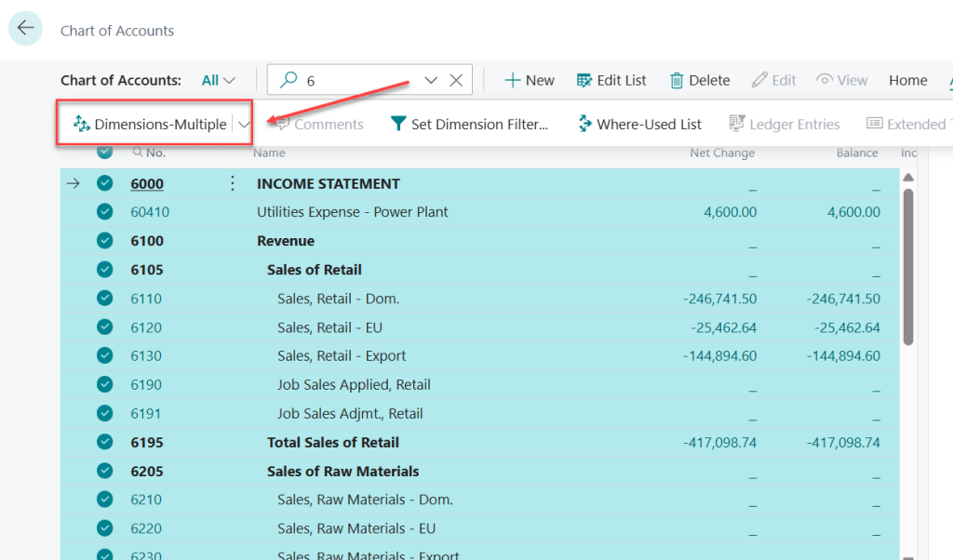Viewport: 953px width, 560px height.
Task: Click the Delete trash icon
Action: [x=677, y=80]
